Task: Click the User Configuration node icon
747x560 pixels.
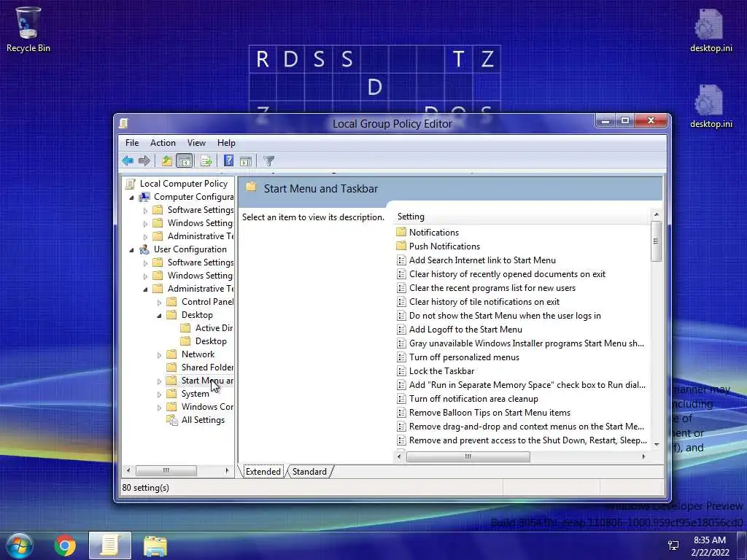Action: pyautogui.click(x=144, y=249)
